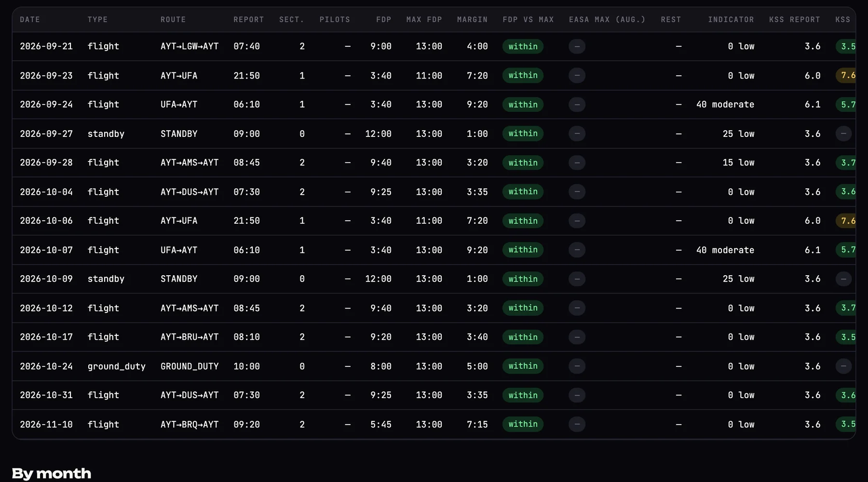Click the AYT→BRU→AYT route cell
The image size is (868, 482).
click(190, 337)
